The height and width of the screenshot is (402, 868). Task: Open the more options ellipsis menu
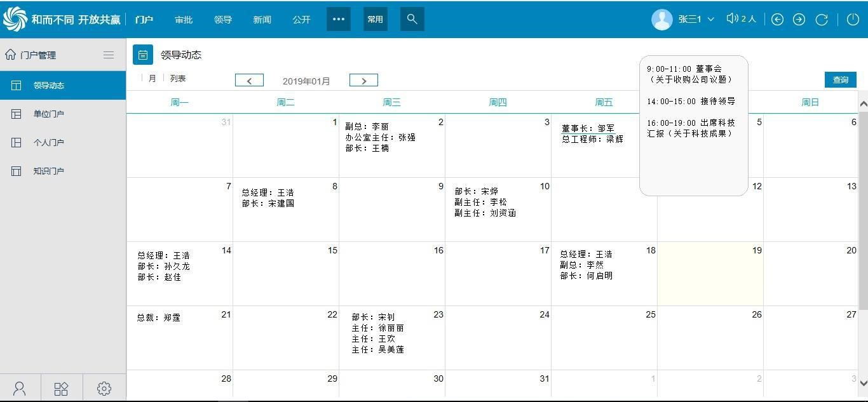click(x=339, y=19)
